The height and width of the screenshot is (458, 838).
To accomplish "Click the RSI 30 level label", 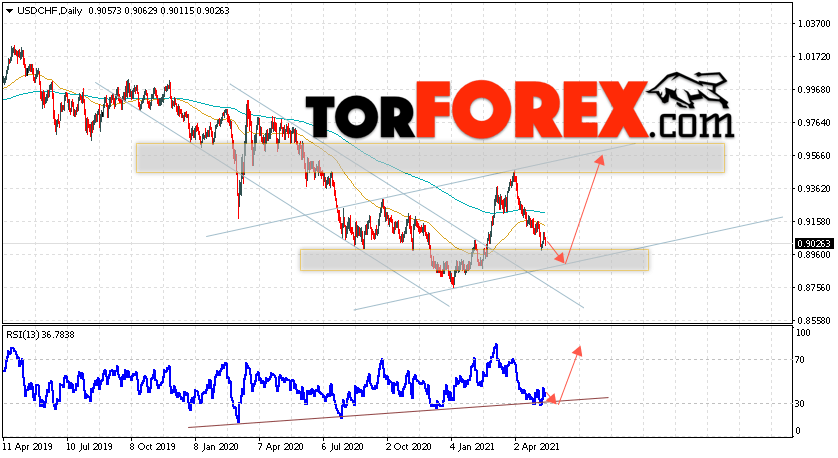I will [x=800, y=403].
